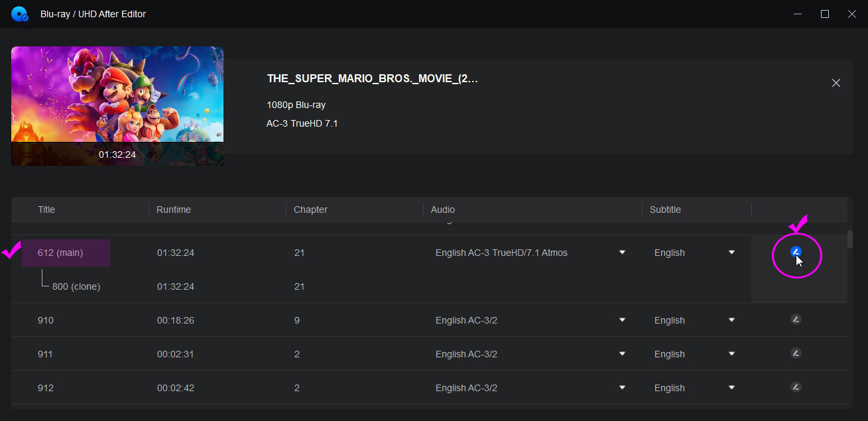
Task: Click the Runtime column header
Action: pyautogui.click(x=174, y=210)
